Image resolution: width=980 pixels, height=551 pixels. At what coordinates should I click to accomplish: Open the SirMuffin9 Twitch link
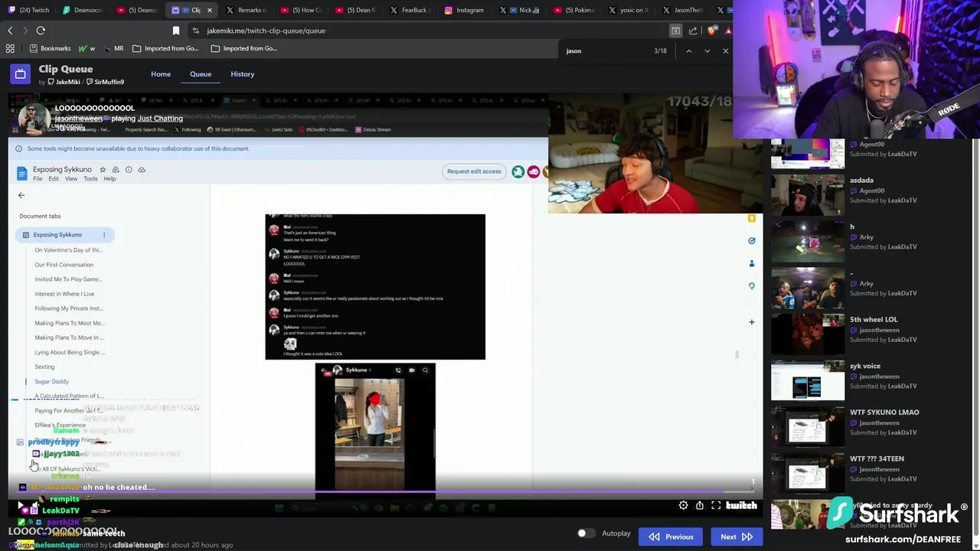(106, 82)
